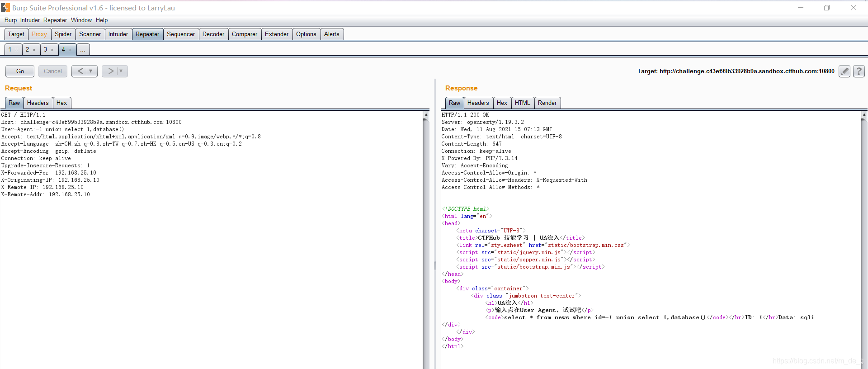Viewport: 868px width, 369px height.
Task: Show the response Render view
Action: (547, 103)
